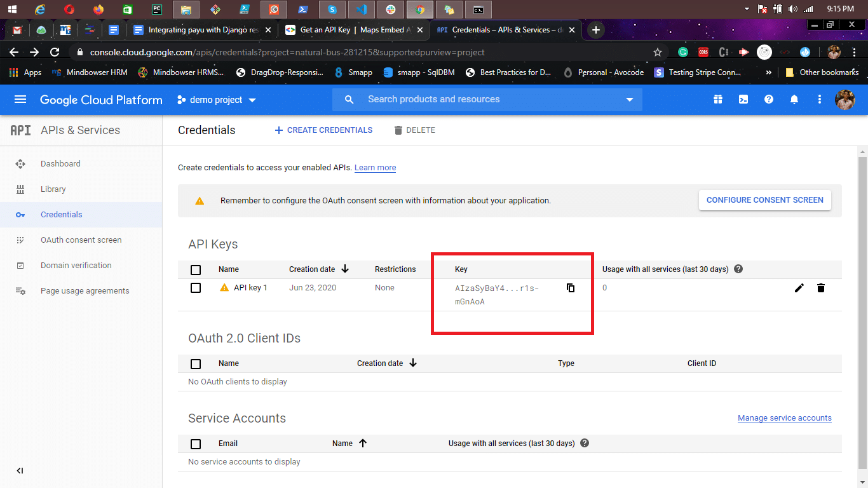The image size is (868, 488).
Task: Open CREATE CREDENTIALS dropdown
Action: [323, 130]
